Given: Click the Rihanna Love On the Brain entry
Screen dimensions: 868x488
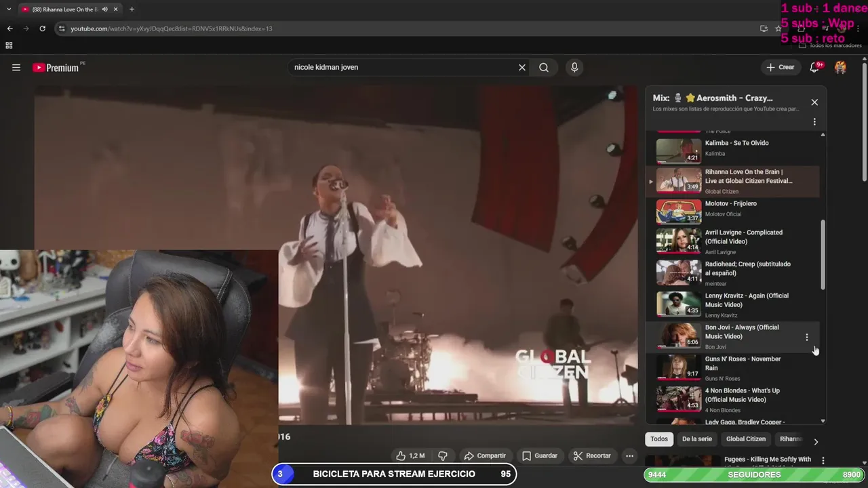Looking at the screenshot, I should [732, 181].
